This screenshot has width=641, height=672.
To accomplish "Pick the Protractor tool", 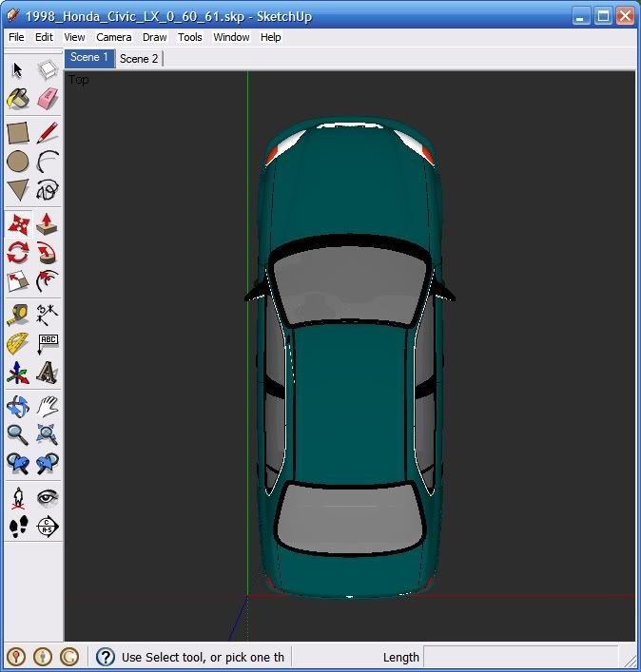I will pos(17,344).
